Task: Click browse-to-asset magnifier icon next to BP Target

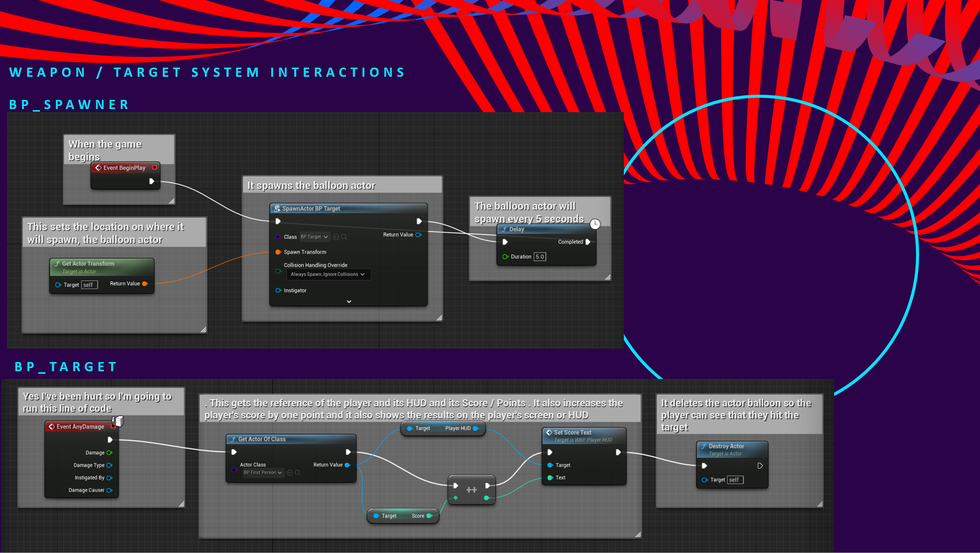Action: [344, 237]
